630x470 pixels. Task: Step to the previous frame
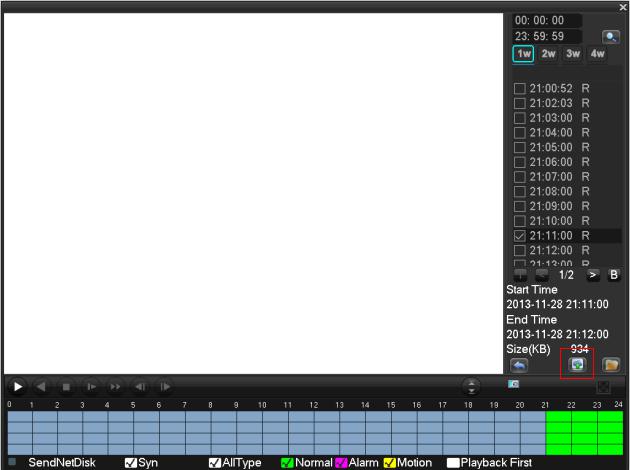(140, 387)
